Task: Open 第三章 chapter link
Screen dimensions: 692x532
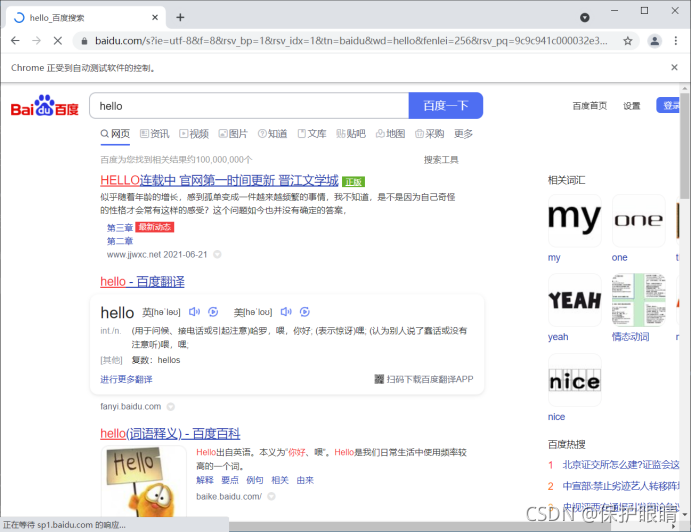Action: [x=120, y=227]
